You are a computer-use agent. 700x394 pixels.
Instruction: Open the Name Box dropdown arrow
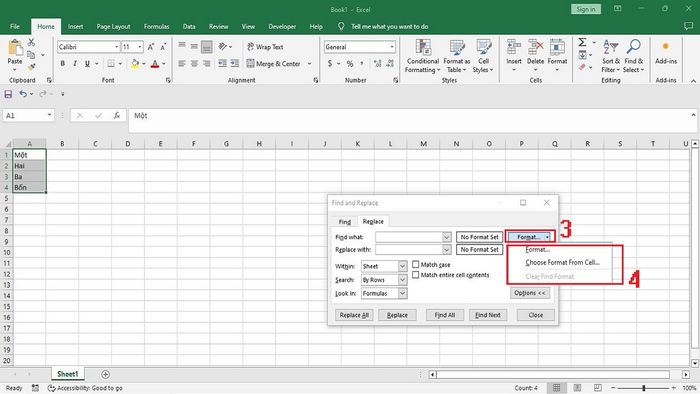click(49, 116)
